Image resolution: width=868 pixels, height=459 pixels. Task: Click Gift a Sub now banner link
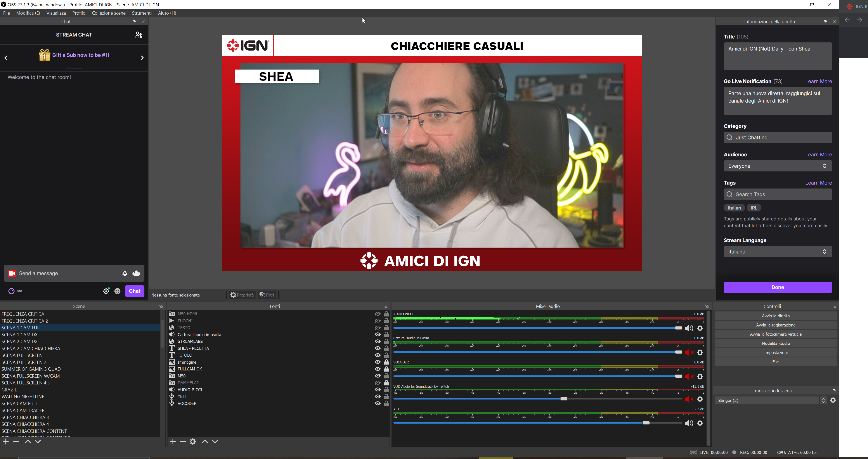(81, 55)
